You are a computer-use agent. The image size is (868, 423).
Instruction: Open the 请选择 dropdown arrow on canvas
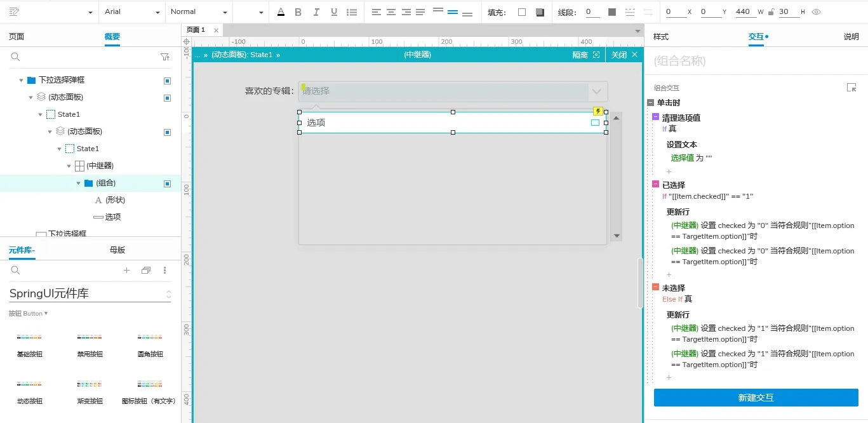point(597,91)
